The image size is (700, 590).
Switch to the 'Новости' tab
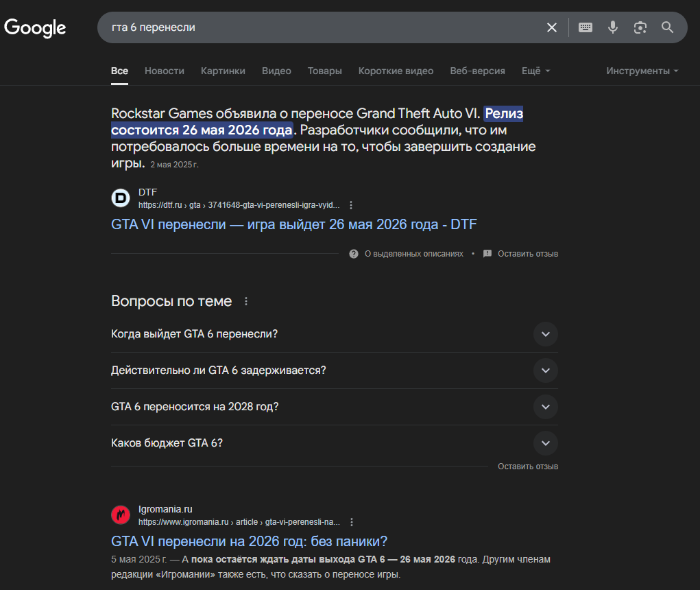(165, 71)
